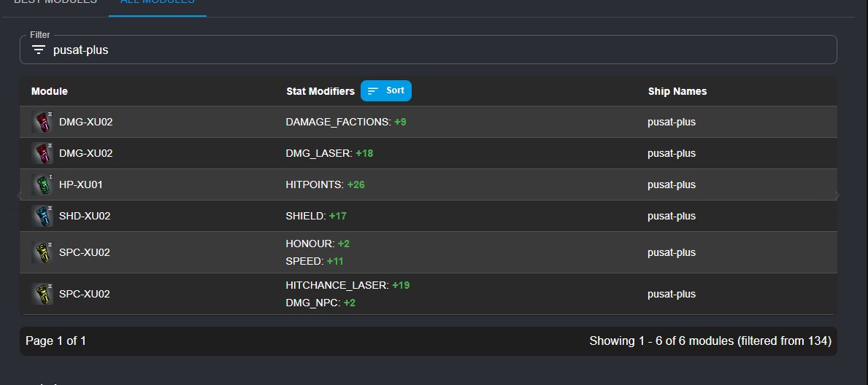Click the Module column header
This screenshot has width=868, height=385.
point(50,91)
